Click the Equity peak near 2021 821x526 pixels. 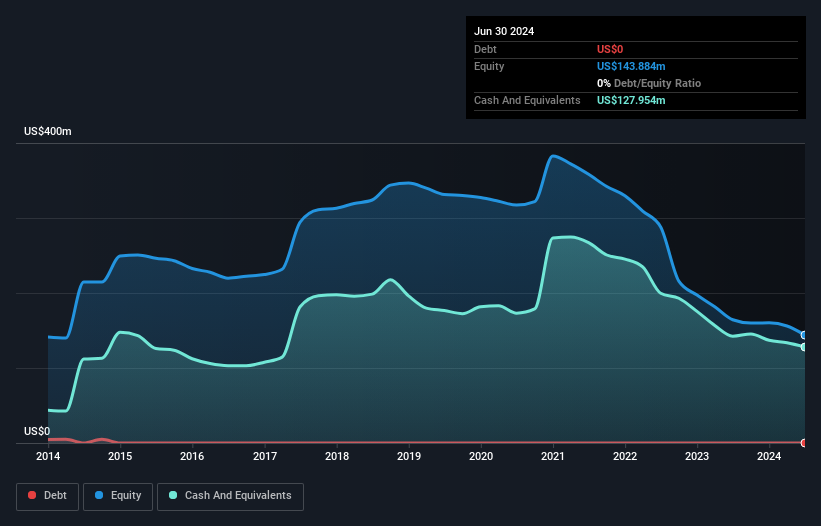coord(553,155)
